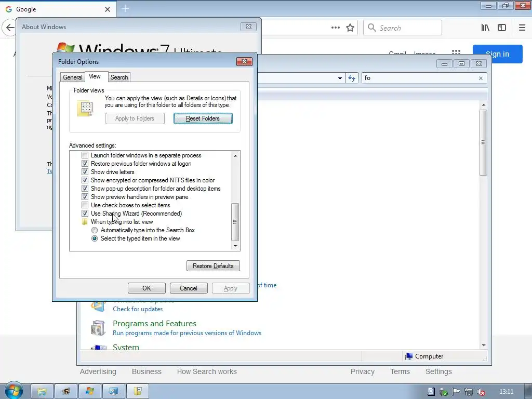Disable Use Sharing Wizard (Recommended)
Viewport: 532px width, 399px height.
coord(85,214)
